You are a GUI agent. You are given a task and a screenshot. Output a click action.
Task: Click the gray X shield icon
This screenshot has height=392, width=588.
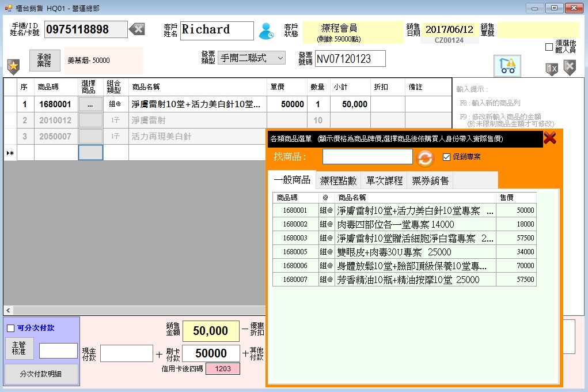[x=569, y=67]
